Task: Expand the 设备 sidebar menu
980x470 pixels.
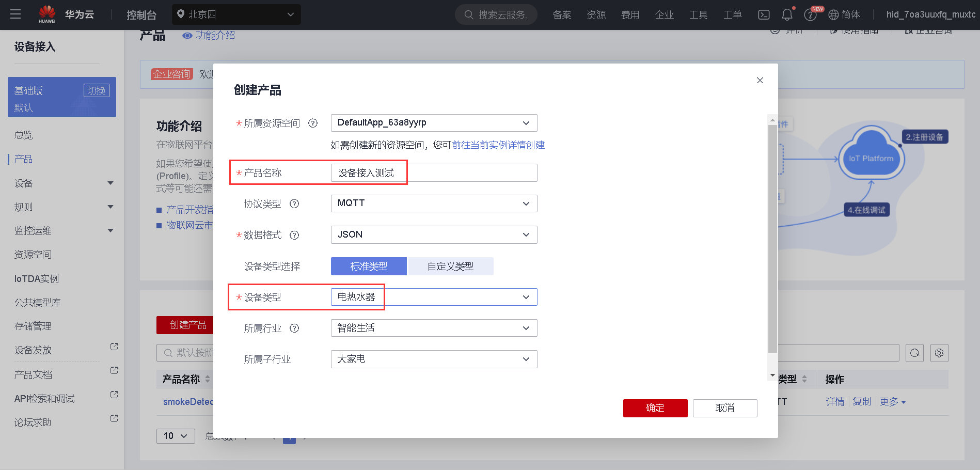Action: click(110, 183)
